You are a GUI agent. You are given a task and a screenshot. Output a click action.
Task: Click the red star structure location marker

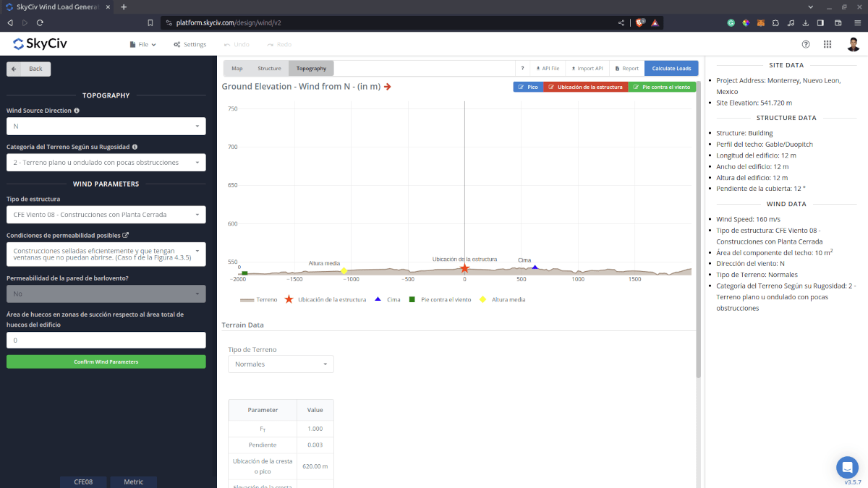click(x=464, y=268)
